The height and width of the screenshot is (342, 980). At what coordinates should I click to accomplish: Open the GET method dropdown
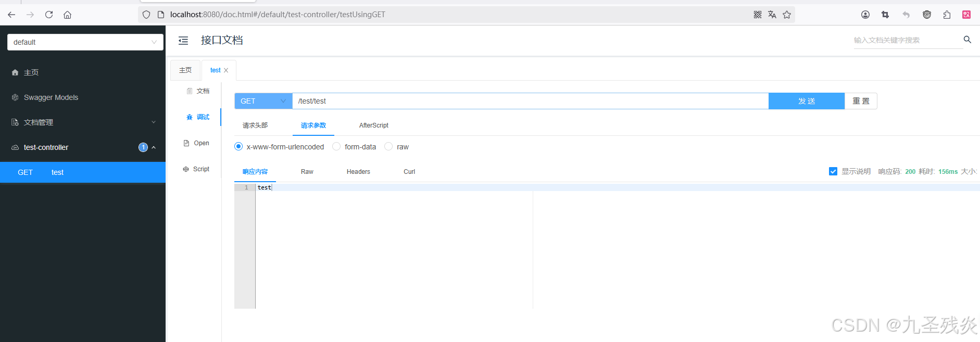[263, 101]
